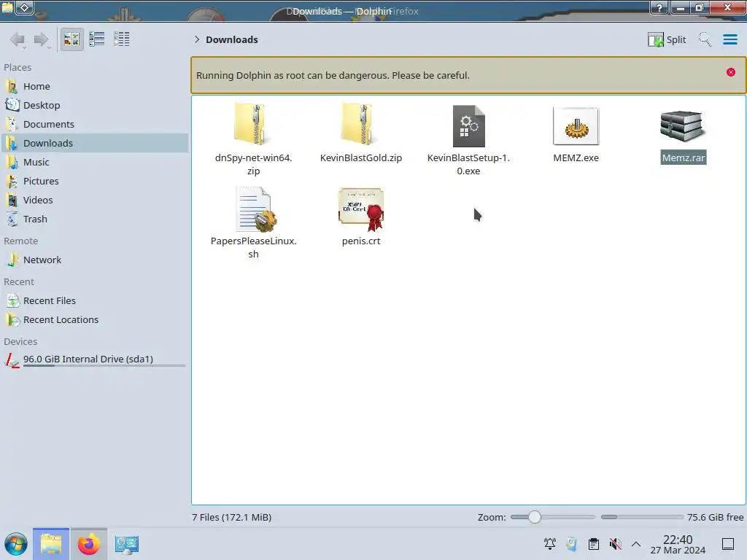Open Pictures in Places
The width and height of the screenshot is (747, 560).
click(94, 182)
